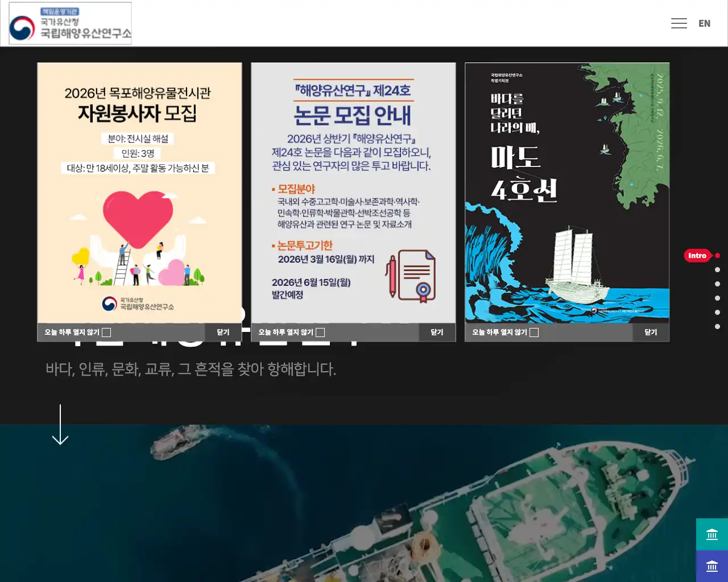Close the 해양유산연구 제24호 popup with 닫기
The width and height of the screenshot is (728, 582).
pyautogui.click(x=437, y=332)
